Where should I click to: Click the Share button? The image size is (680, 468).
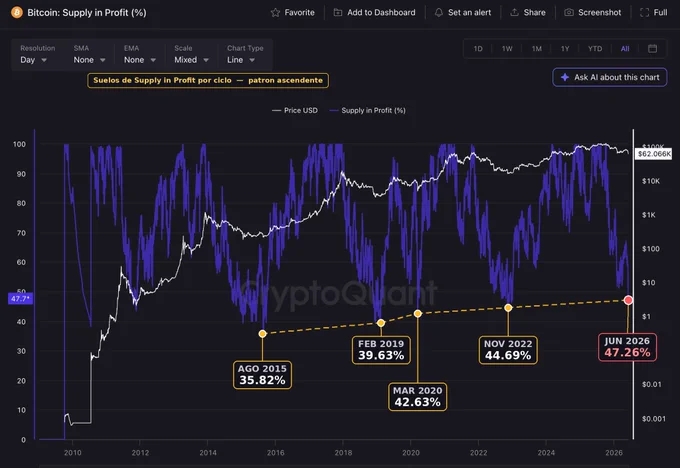[x=528, y=13]
